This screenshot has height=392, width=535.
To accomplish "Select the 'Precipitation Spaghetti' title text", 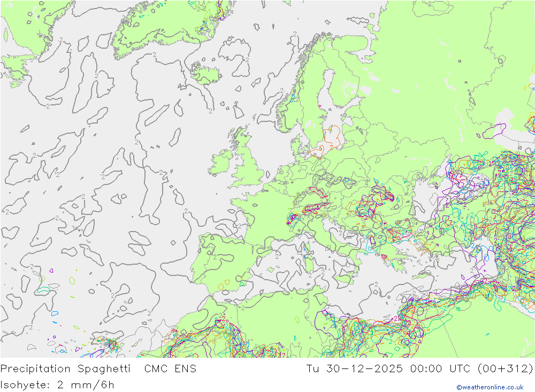I will click(65, 369).
